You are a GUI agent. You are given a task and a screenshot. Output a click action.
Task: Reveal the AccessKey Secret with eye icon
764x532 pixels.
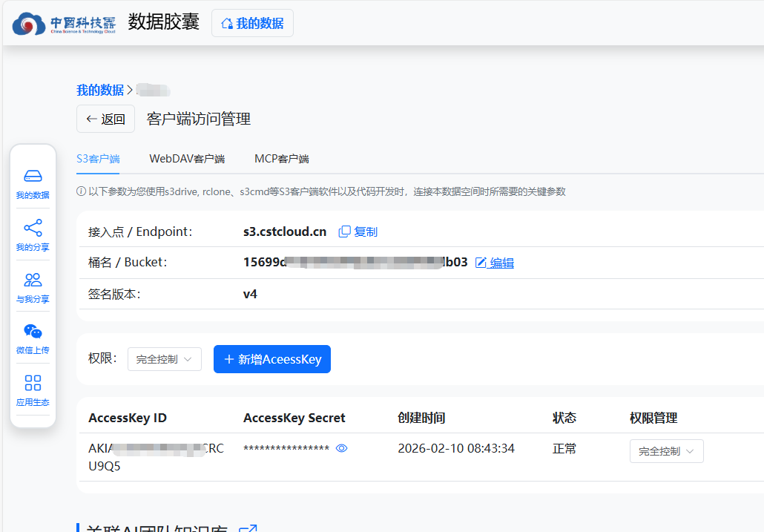click(x=341, y=449)
